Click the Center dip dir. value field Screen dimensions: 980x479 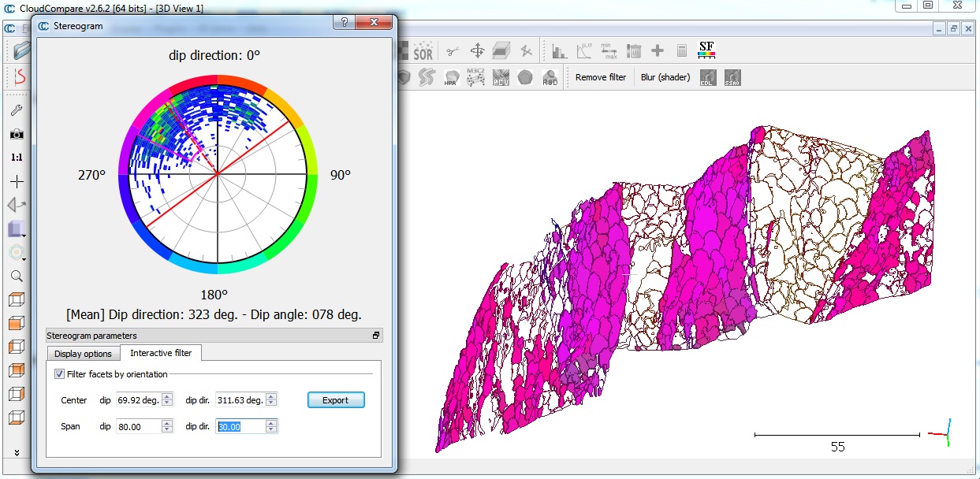pyautogui.click(x=240, y=400)
